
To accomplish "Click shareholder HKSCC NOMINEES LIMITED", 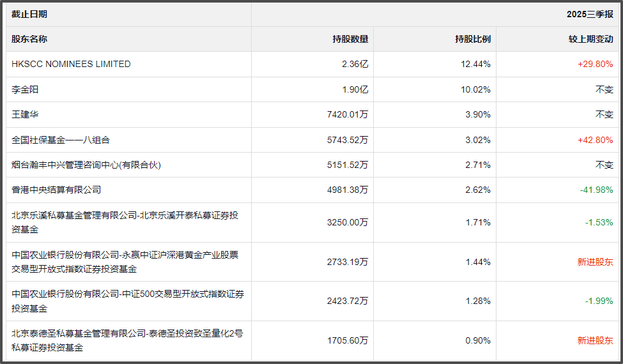I will (x=71, y=64).
